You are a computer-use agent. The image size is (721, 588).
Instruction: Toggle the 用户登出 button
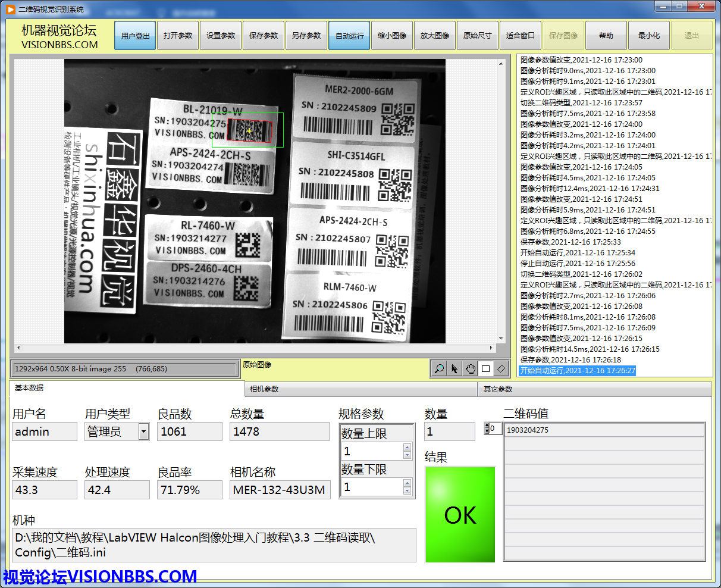[x=135, y=36]
